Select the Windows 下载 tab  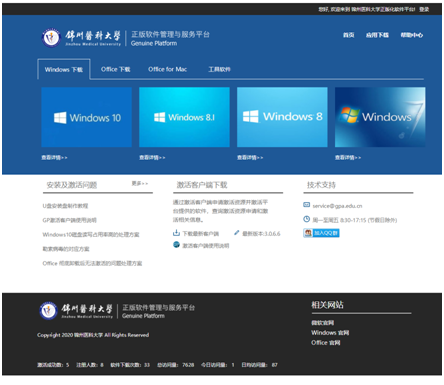[64, 69]
